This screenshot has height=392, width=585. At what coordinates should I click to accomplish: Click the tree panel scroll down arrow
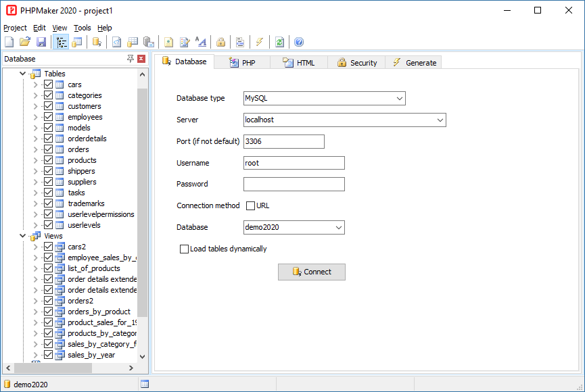pyautogui.click(x=142, y=357)
